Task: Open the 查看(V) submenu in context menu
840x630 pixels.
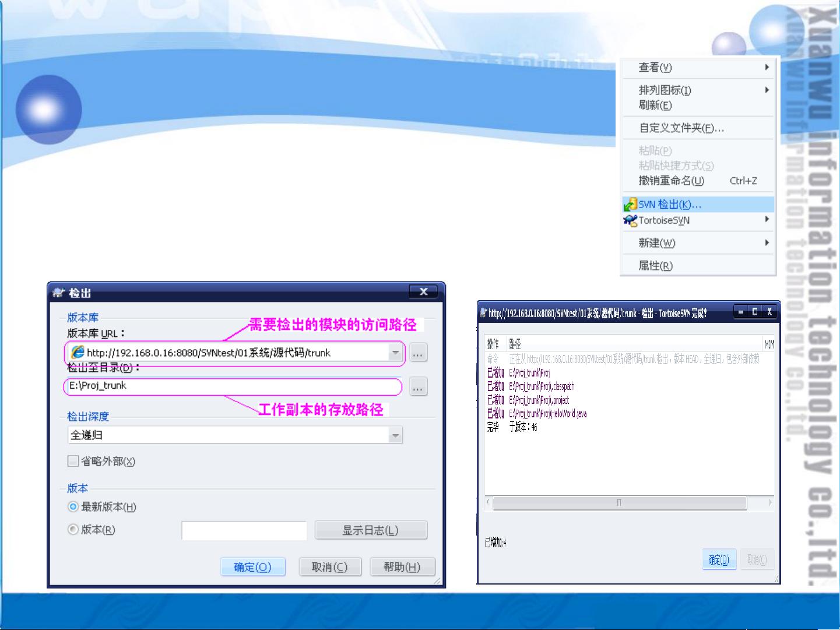Action: [x=698, y=68]
